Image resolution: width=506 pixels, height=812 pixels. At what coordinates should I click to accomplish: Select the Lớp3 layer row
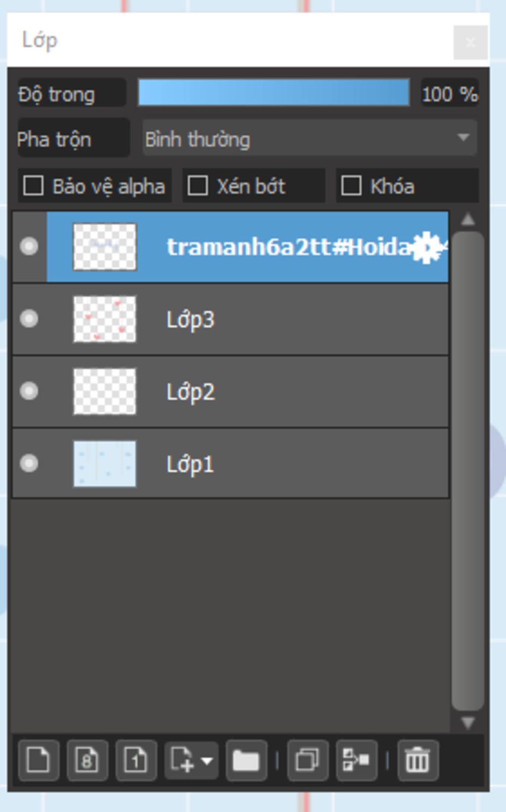point(296,319)
